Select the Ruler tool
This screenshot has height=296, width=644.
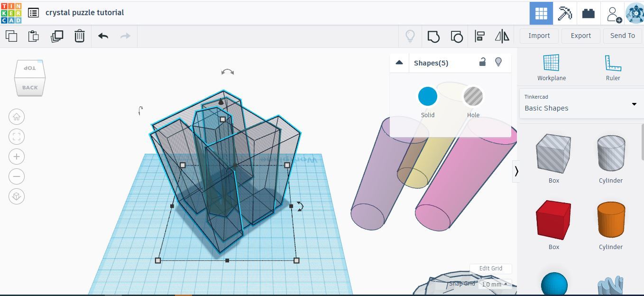tap(613, 68)
